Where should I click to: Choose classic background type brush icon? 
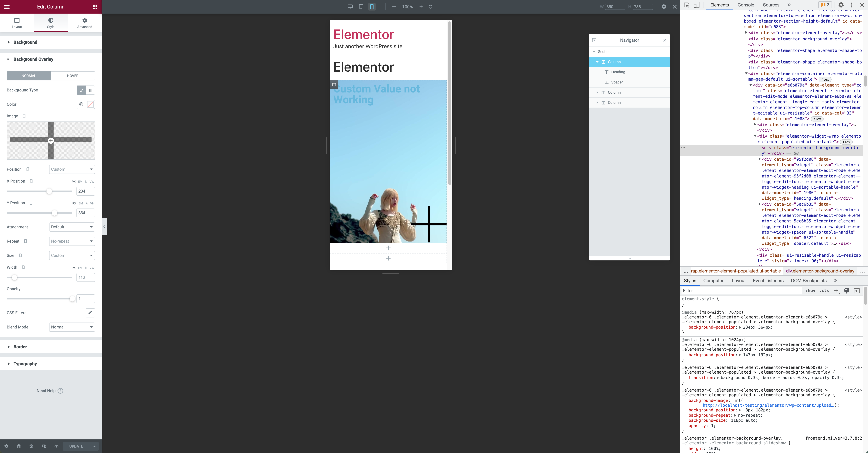[x=81, y=90]
